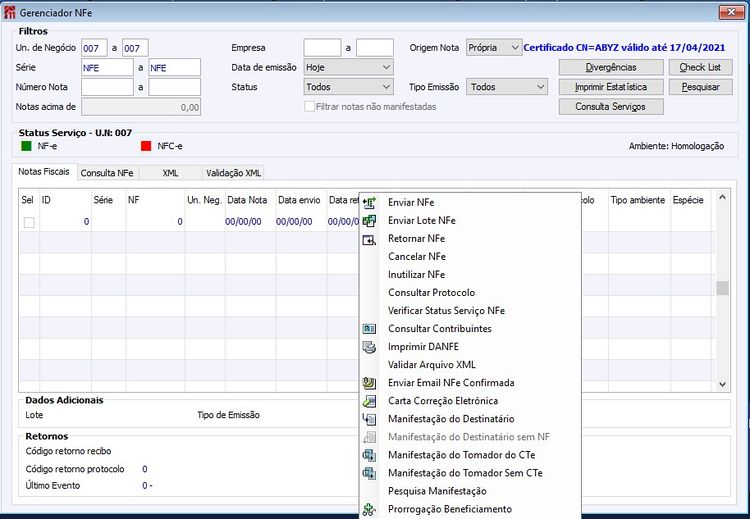This screenshot has width=750, height=519.
Task: Toggle the Sel checkbox in first row
Action: pyautogui.click(x=29, y=222)
